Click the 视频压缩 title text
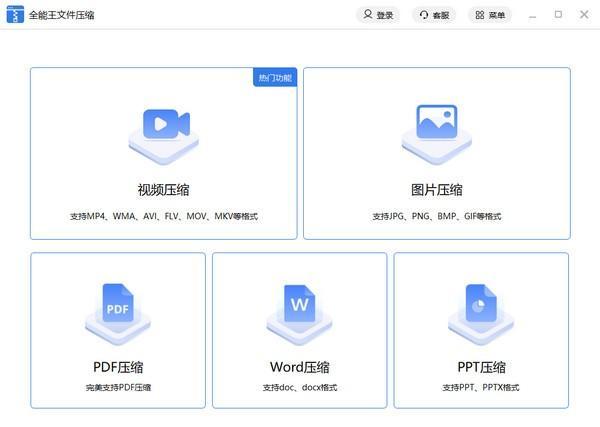Image resolution: width=600 pixels, height=427 pixels. [x=163, y=190]
